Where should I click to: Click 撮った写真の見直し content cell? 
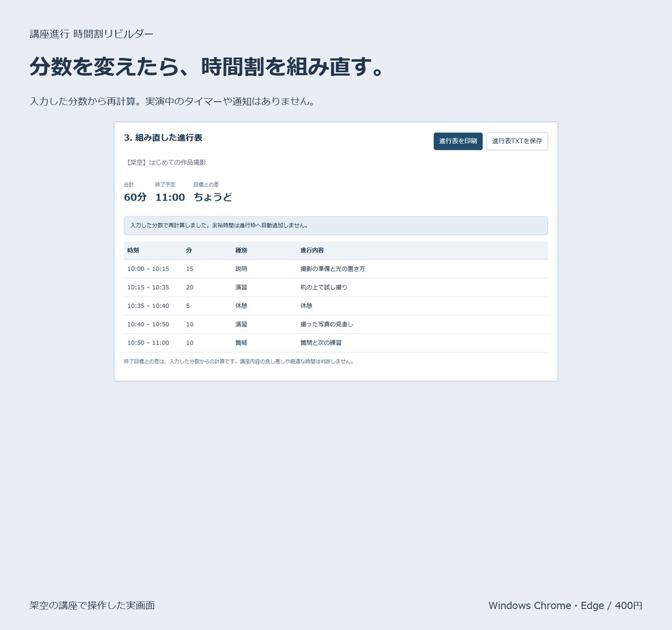327,324
